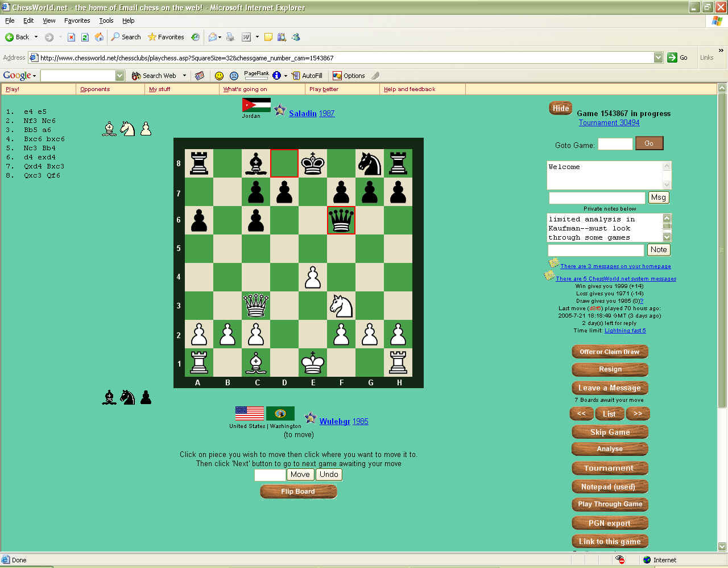The width and height of the screenshot is (728, 568).
Task: Open the Opponents site menu
Action: (95, 89)
